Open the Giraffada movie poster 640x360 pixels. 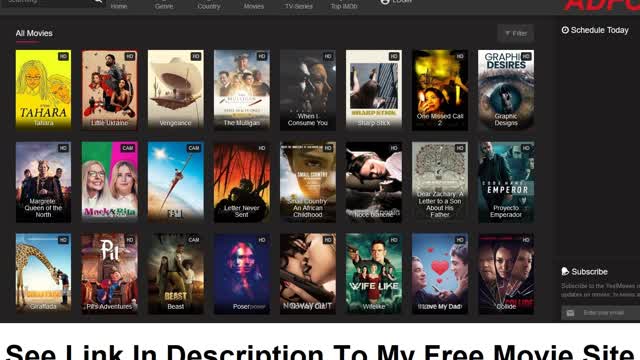(x=43, y=274)
